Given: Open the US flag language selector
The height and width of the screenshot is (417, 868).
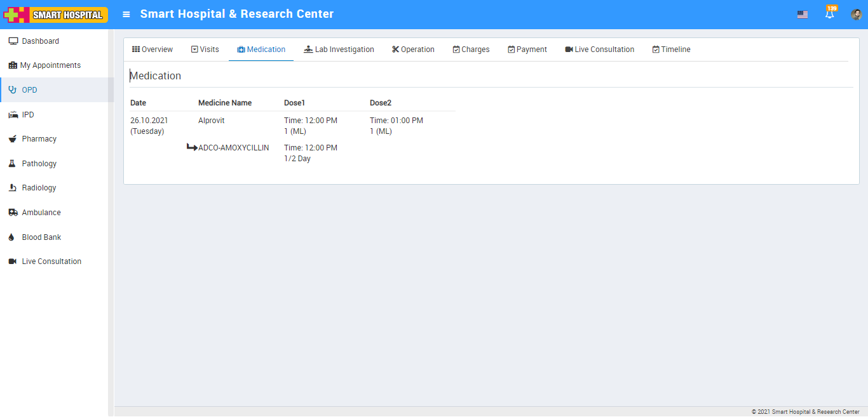Looking at the screenshot, I should tap(803, 15).
